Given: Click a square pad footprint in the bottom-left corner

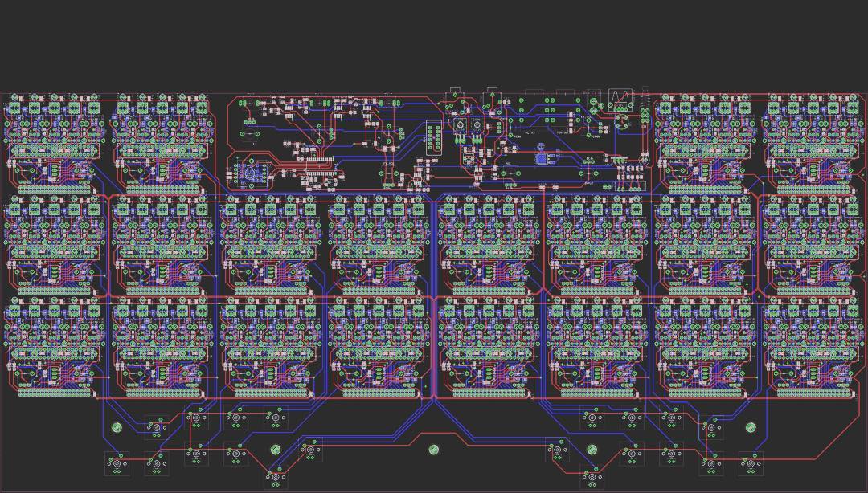Looking at the screenshot, I should (x=117, y=464).
